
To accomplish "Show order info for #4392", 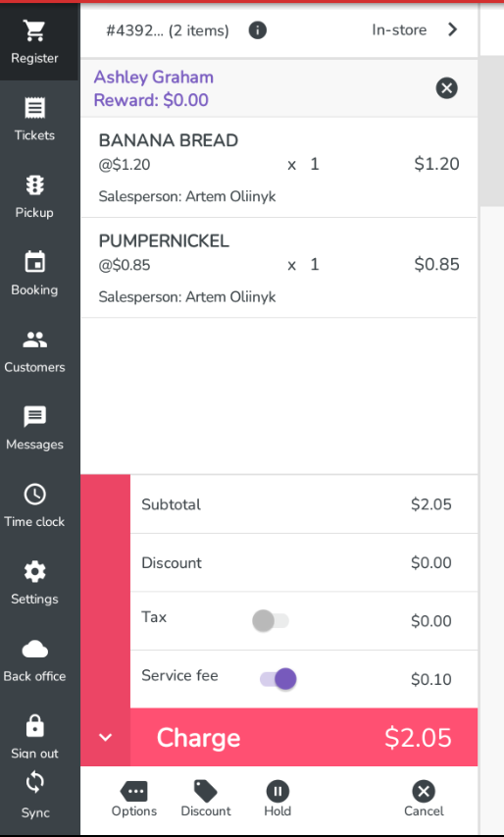I will click(258, 30).
